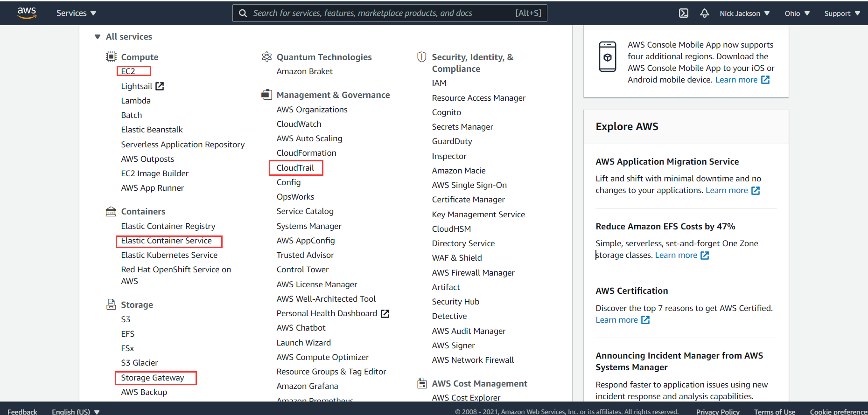Click the Management & Governance icon
Viewport: 868px width, 415px height.
[266, 95]
